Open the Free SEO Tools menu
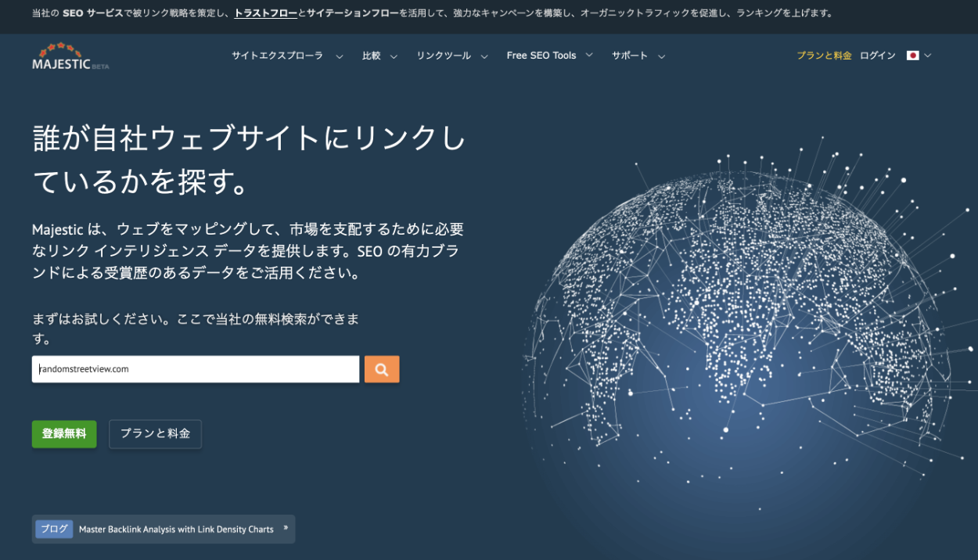The image size is (978, 560). 541,56
